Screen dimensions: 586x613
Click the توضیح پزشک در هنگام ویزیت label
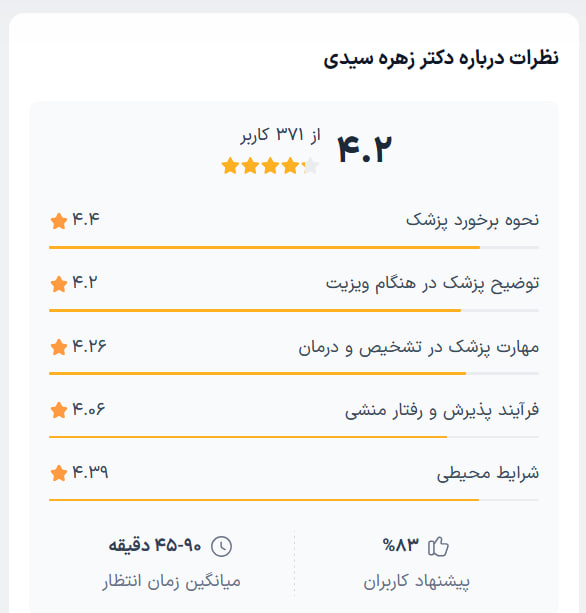click(x=432, y=283)
